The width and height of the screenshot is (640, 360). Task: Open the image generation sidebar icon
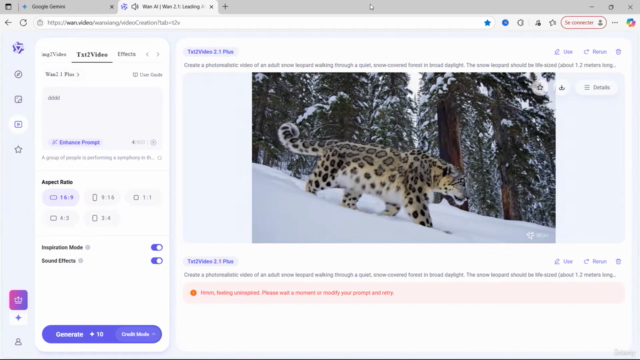(18, 99)
